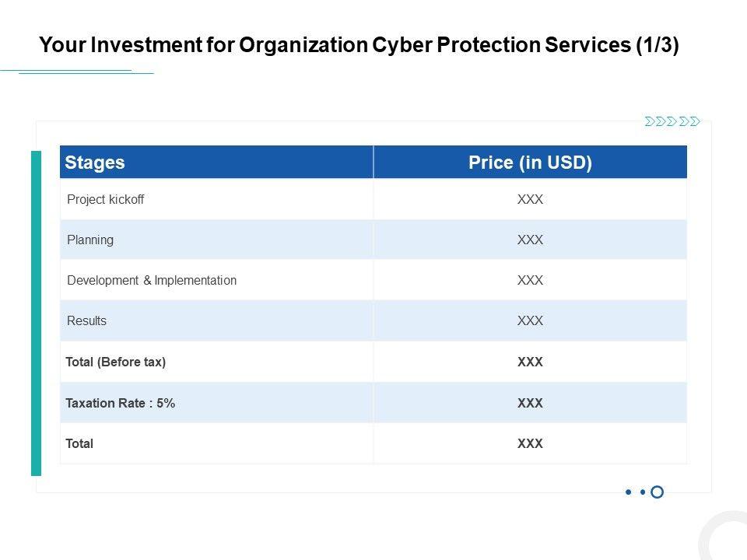The width and height of the screenshot is (747, 560).
Task: Click the hollow circle dot icon
Action: click(657, 492)
